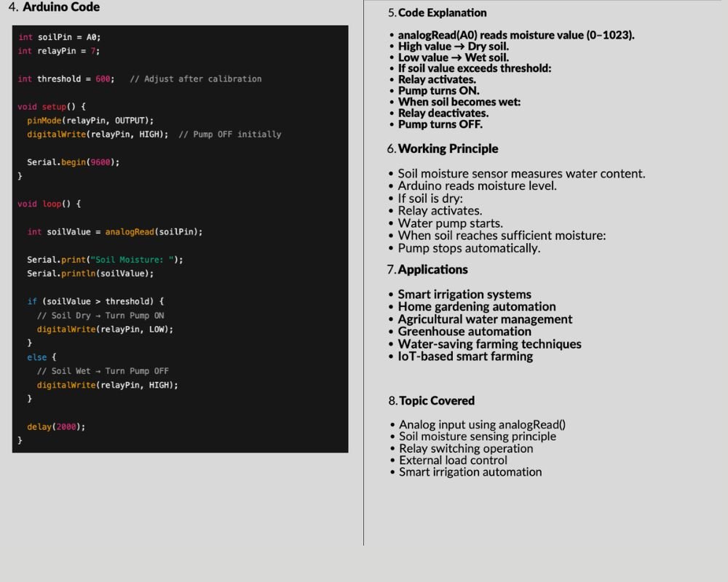Viewport: 728px width, 582px height.
Task: Select the "Water pump starts." bullet
Action: coord(450,223)
